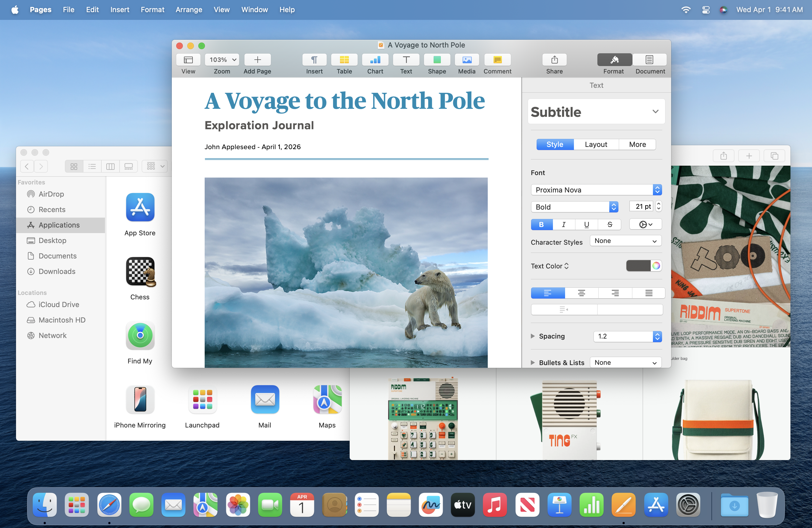The width and height of the screenshot is (812, 528).
Task: Click the font size 21 pt field
Action: pos(641,206)
